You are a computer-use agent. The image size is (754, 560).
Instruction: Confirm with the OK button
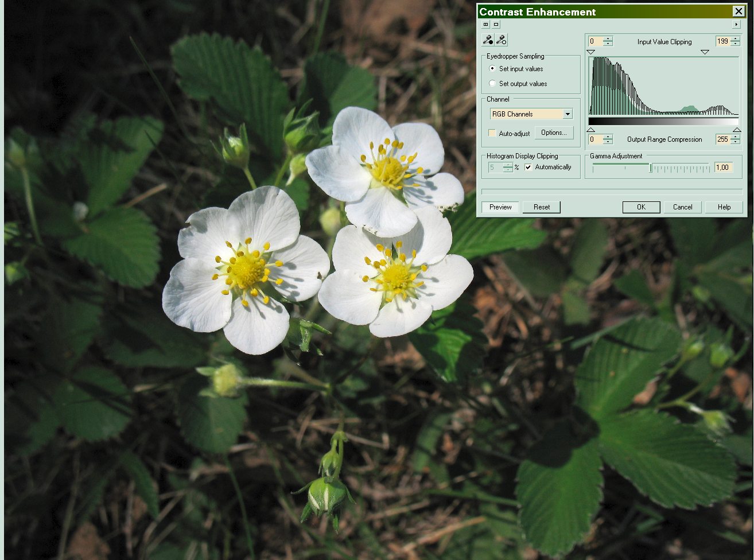[x=641, y=207]
